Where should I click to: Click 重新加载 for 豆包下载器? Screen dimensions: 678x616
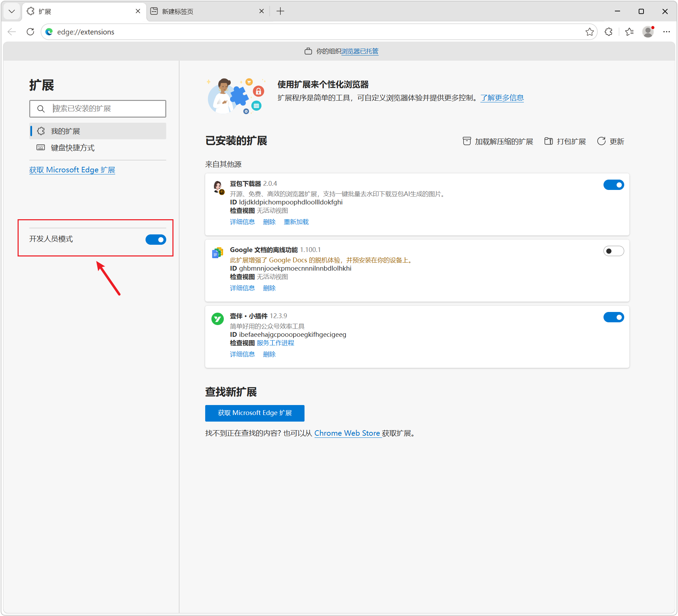[296, 222]
